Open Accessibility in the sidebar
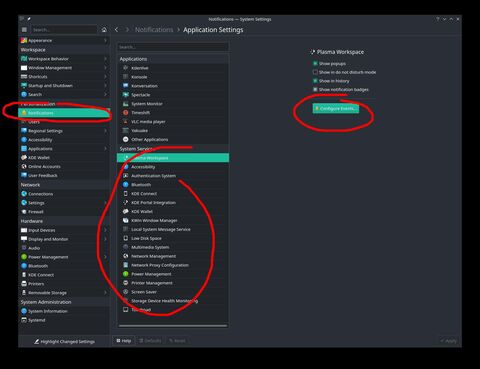The width and height of the screenshot is (480, 369). 64,140
